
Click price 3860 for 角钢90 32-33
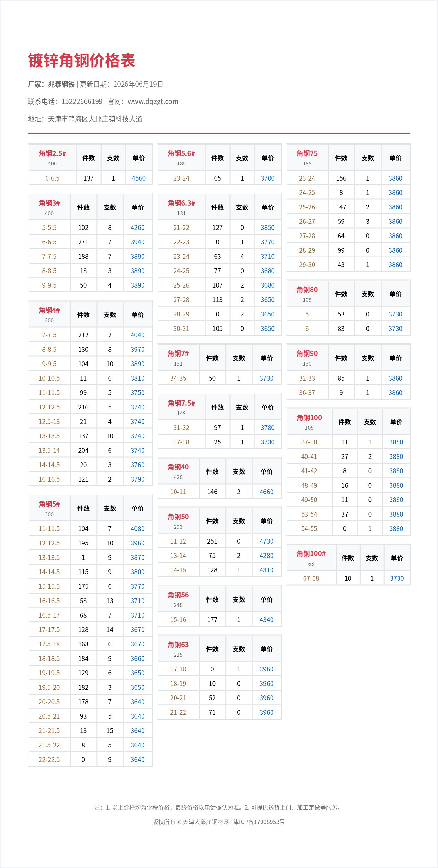click(396, 378)
